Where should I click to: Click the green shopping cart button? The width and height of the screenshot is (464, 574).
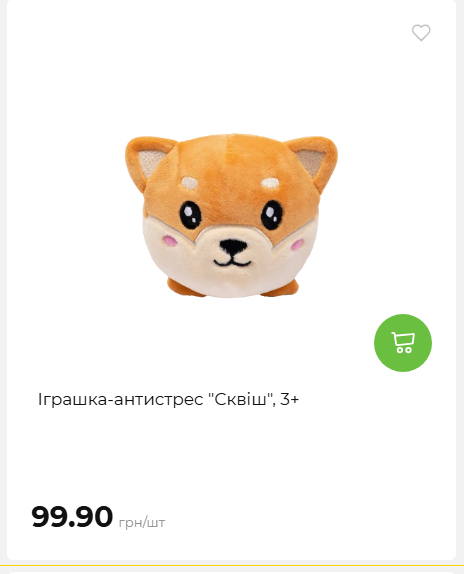(x=403, y=343)
